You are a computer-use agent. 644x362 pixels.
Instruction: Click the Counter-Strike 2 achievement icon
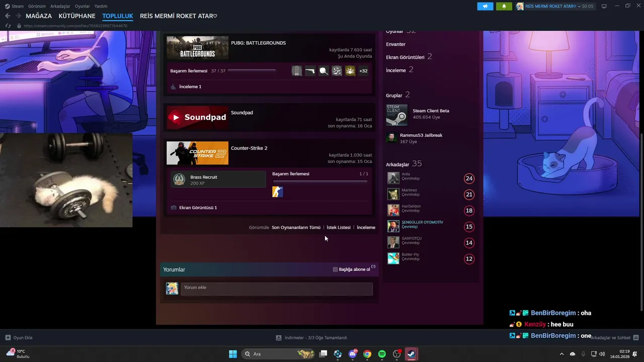click(278, 192)
